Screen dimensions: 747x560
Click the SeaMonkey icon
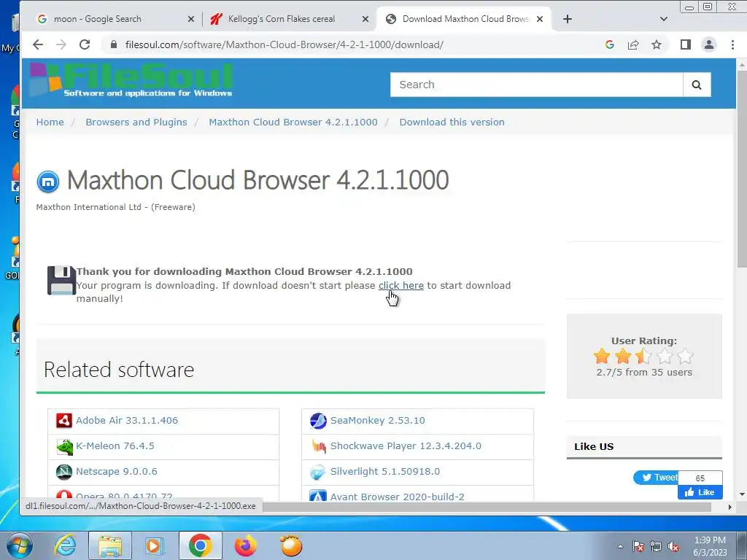318,421
